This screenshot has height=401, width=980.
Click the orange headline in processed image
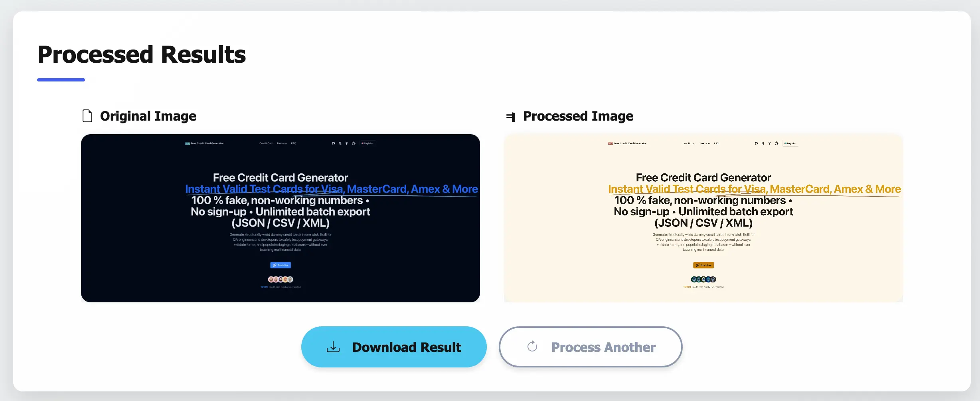755,189
